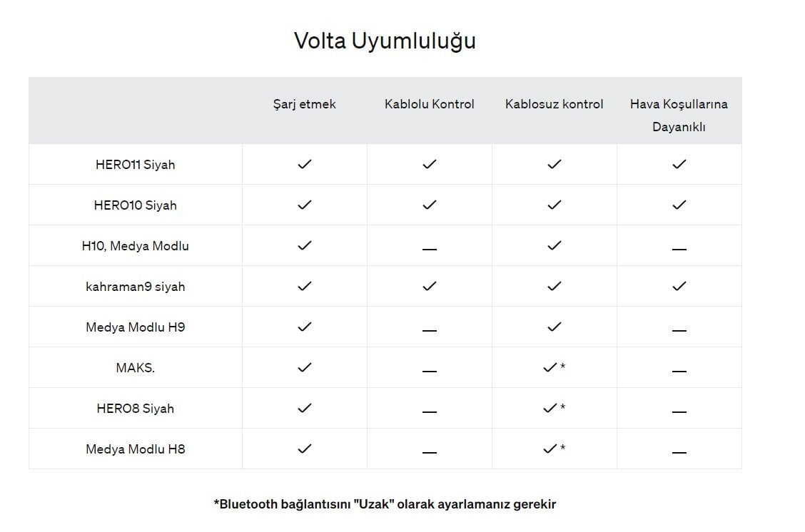Click Hava Koşullarına Dayanıklı checkmark for kahraman9 siyah
This screenshot has height=532, width=805.
[679, 286]
